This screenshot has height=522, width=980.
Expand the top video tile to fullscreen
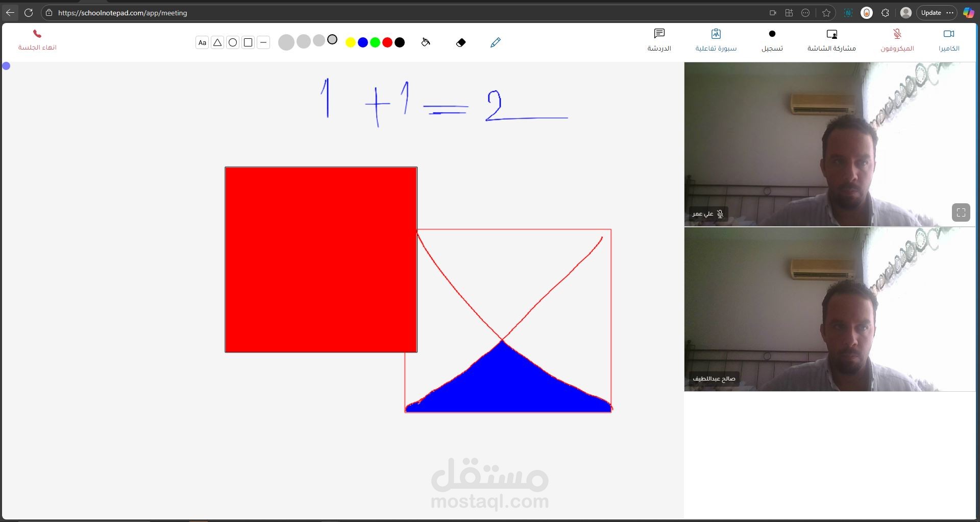click(x=961, y=212)
